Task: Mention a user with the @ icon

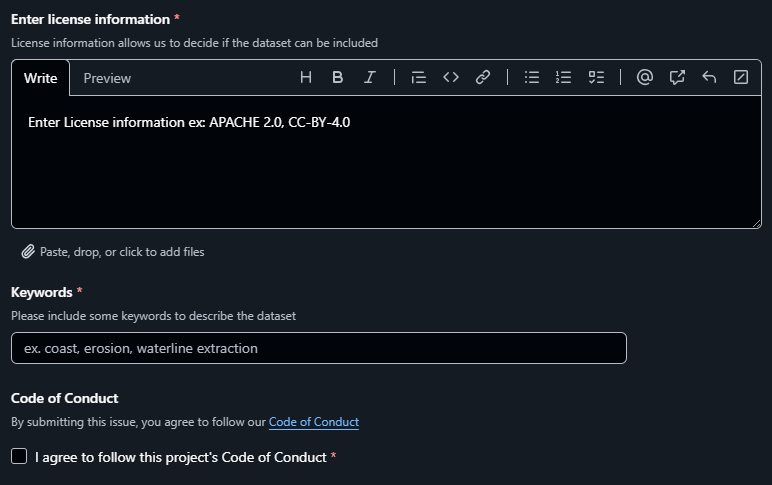Action: pyautogui.click(x=645, y=77)
